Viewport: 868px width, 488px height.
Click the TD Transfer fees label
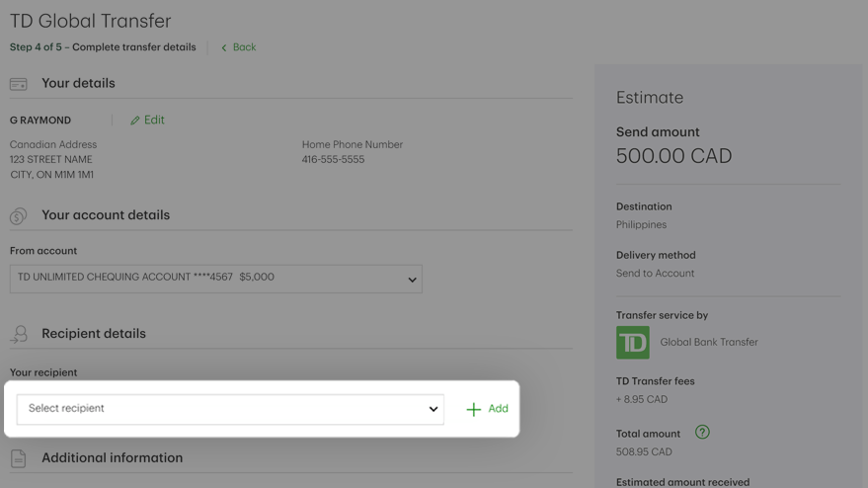pos(656,381)
